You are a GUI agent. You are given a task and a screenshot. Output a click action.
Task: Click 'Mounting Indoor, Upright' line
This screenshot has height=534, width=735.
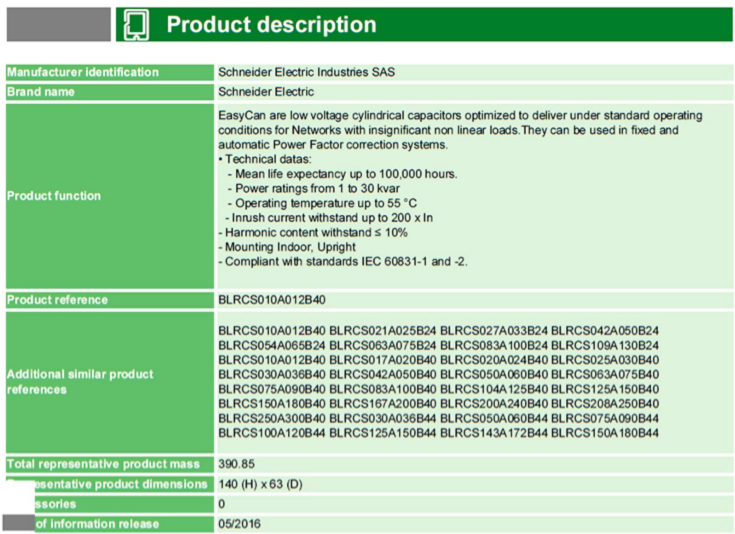point(287,247)
